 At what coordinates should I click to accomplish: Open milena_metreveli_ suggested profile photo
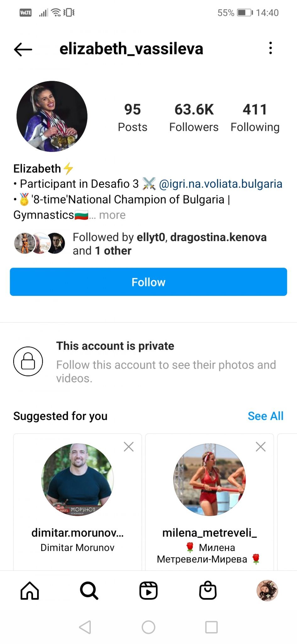(x=209, y=480)
